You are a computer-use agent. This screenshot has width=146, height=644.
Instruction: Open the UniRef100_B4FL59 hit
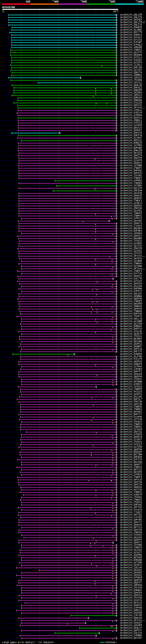[x=131, y=67]
